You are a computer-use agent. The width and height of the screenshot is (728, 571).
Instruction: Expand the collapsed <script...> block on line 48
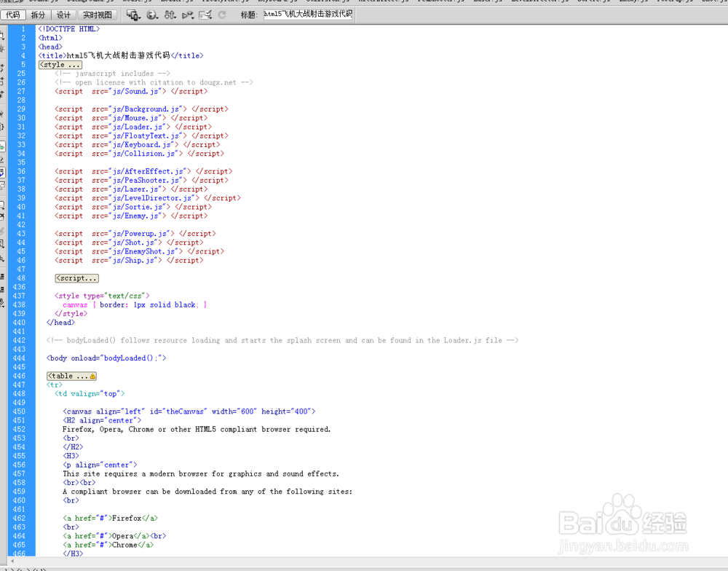tap(76, 278)
